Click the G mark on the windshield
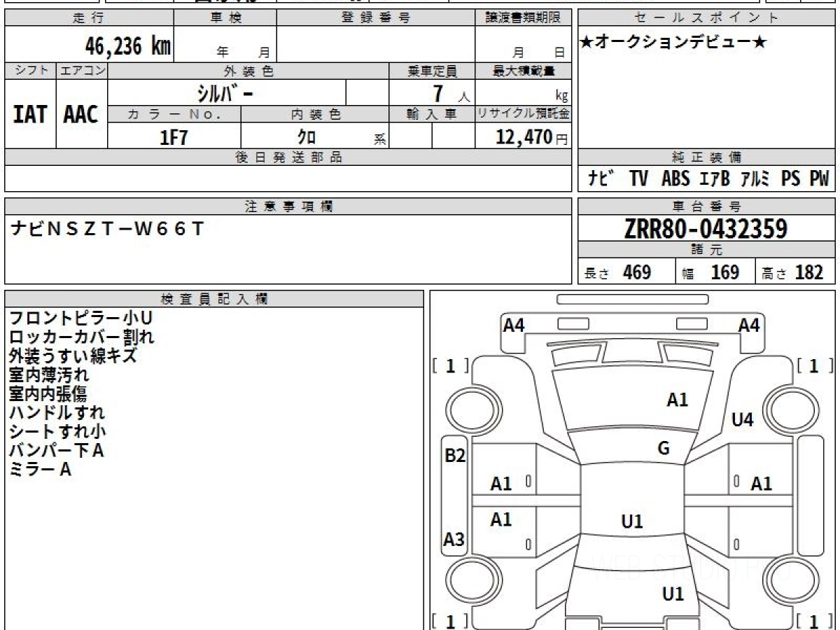Image resolution: width=840 pixels, height=630 pixels. (x=664, y=449)
